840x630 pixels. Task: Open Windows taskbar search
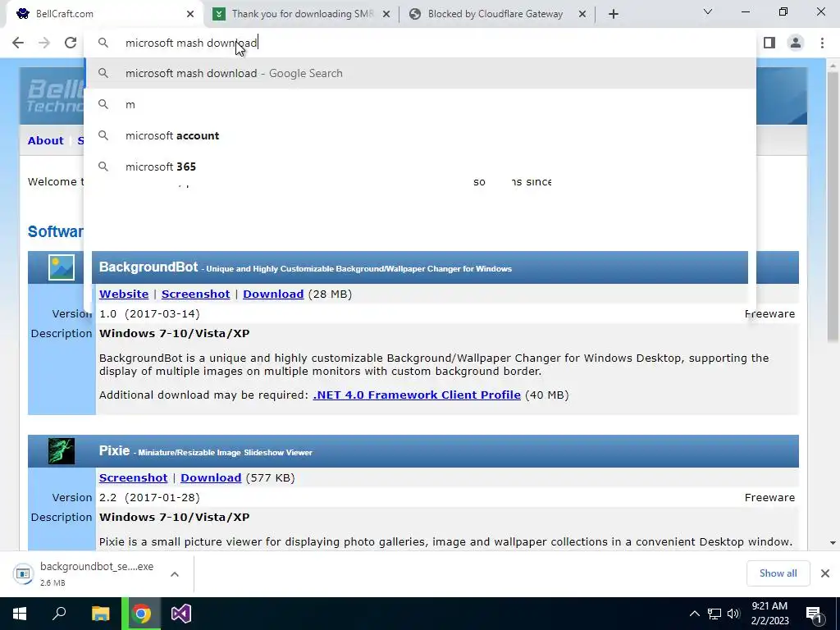pyautogui.click(x=59, y=614)
